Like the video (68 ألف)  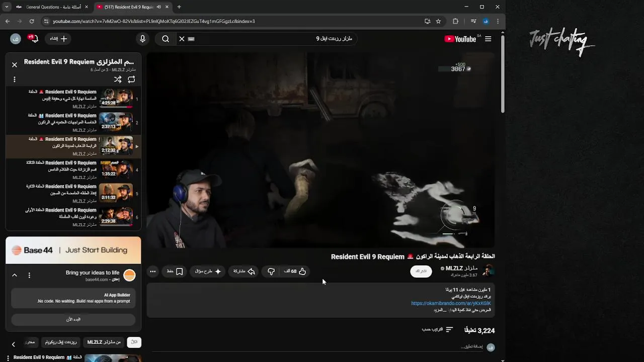pos(295,271)
